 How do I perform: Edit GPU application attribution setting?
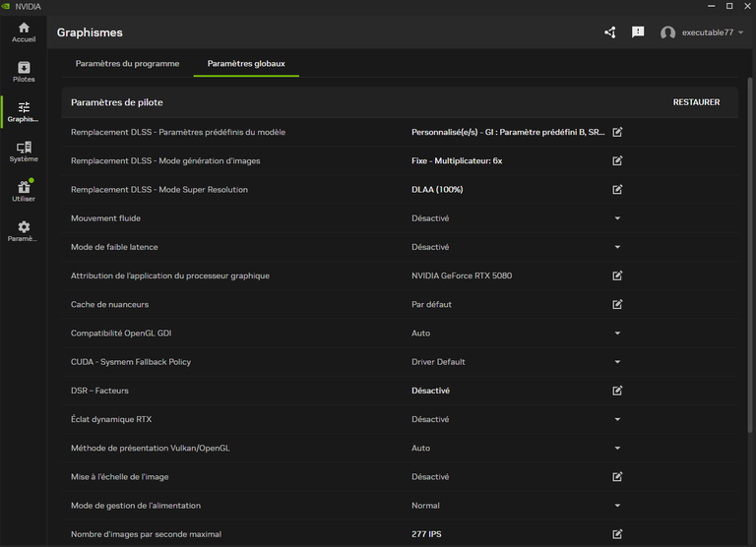coord(617,275)
